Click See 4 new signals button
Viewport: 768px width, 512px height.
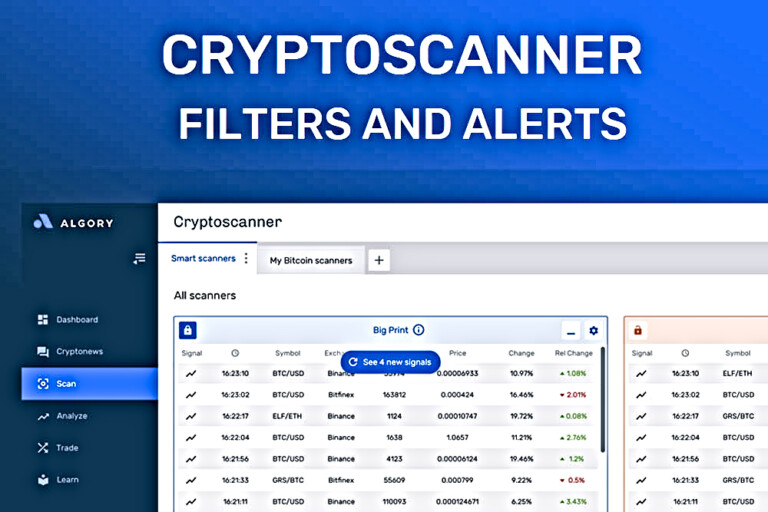click(390, 362)
